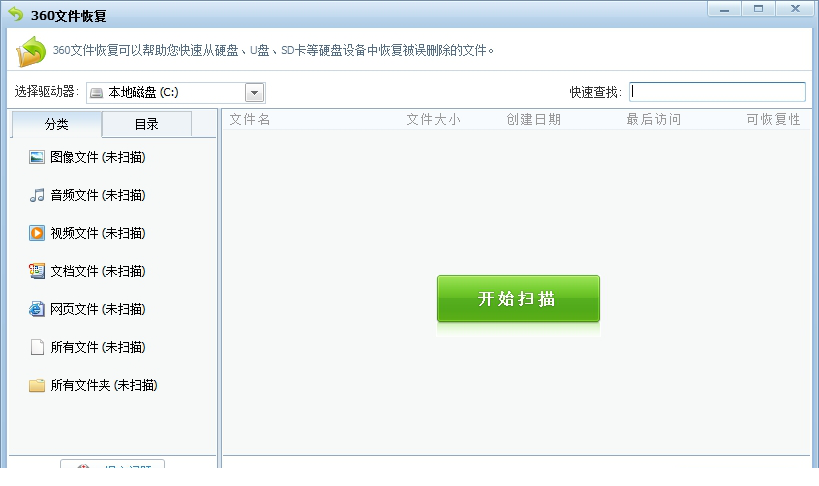Minimize the 360文件恢复 window
This screenshot has width=819, height=486.
click(724, 9)
